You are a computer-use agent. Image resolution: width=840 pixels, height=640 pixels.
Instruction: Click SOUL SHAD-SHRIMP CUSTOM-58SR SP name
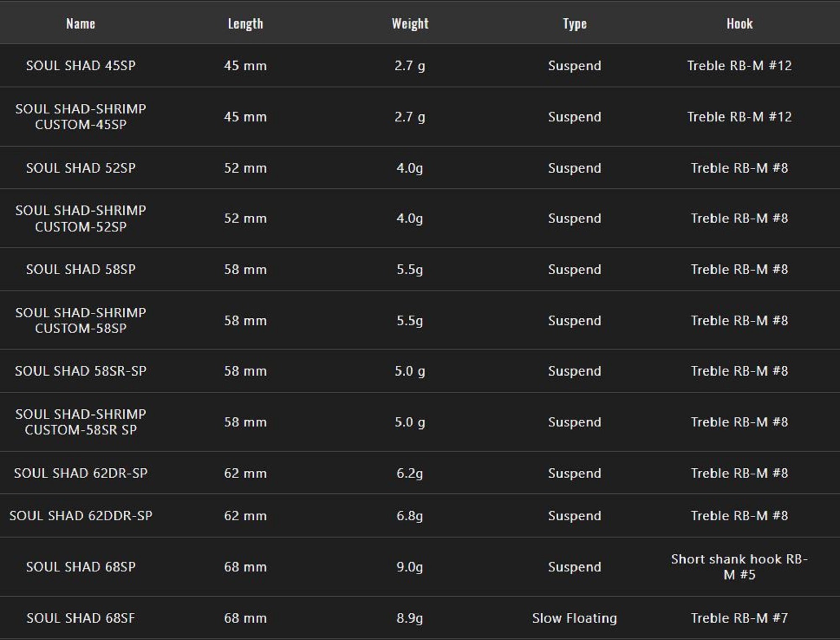click(x=81, y=422)
